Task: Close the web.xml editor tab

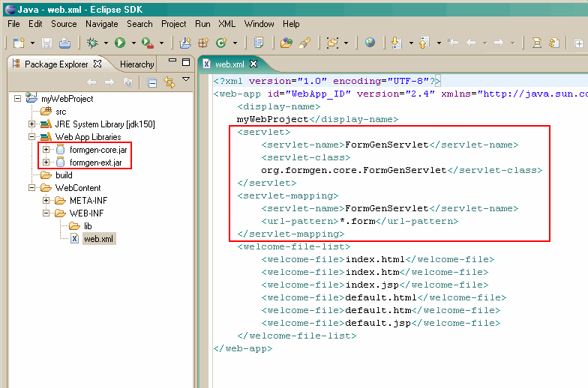Action: point(253,64)
